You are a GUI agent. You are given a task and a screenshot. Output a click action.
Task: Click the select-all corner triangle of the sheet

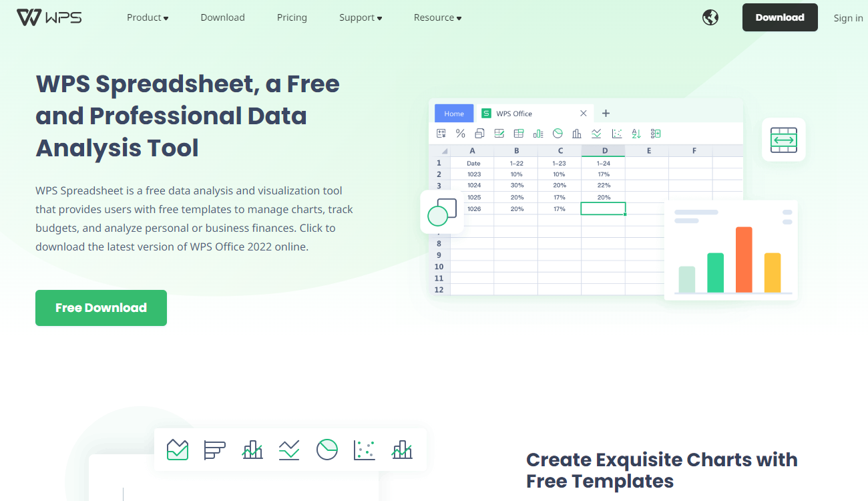click(445, 151)
